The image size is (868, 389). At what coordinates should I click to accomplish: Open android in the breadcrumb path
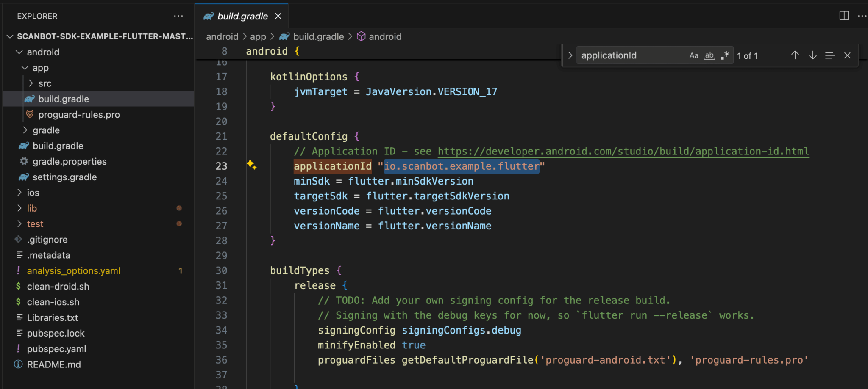[222, 36]
